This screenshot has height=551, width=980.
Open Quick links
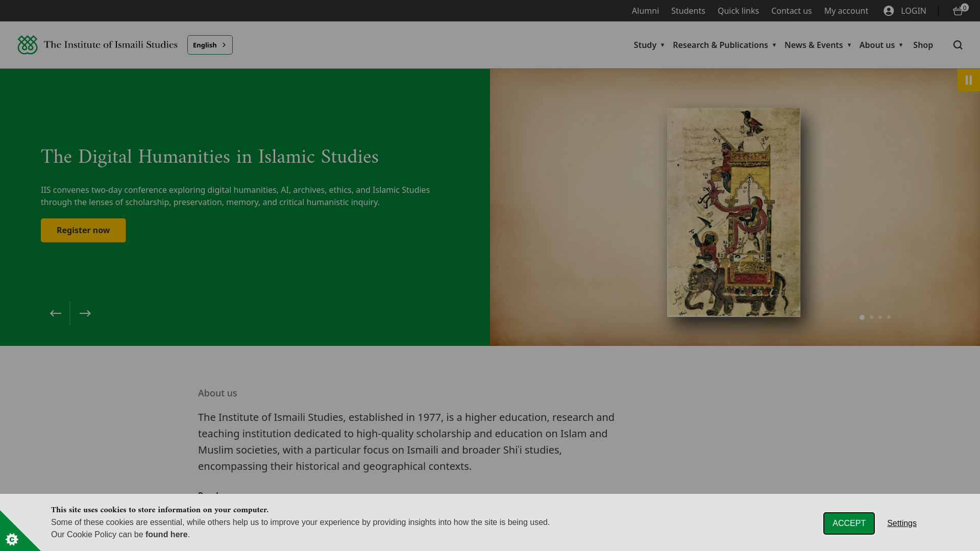738,11
